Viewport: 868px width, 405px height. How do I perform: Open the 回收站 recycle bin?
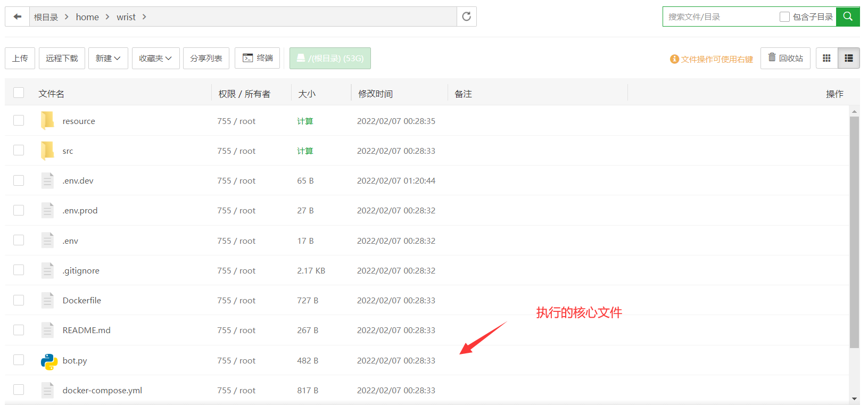[x=786, y=58]
